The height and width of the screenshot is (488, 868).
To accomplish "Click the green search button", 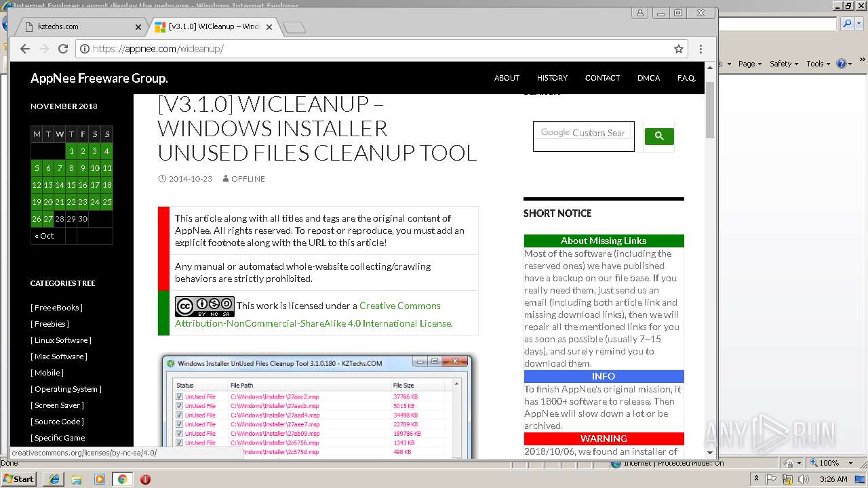I will coord(659,136).
